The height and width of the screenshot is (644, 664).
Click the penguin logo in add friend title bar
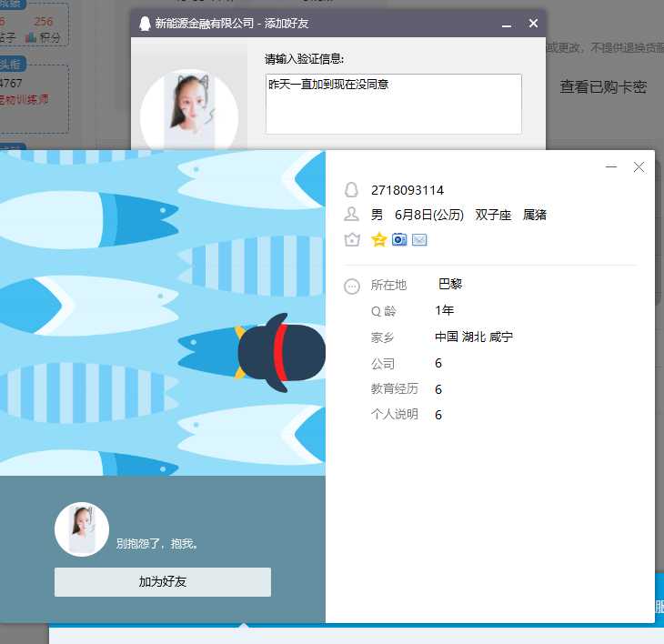pos(145,24)
